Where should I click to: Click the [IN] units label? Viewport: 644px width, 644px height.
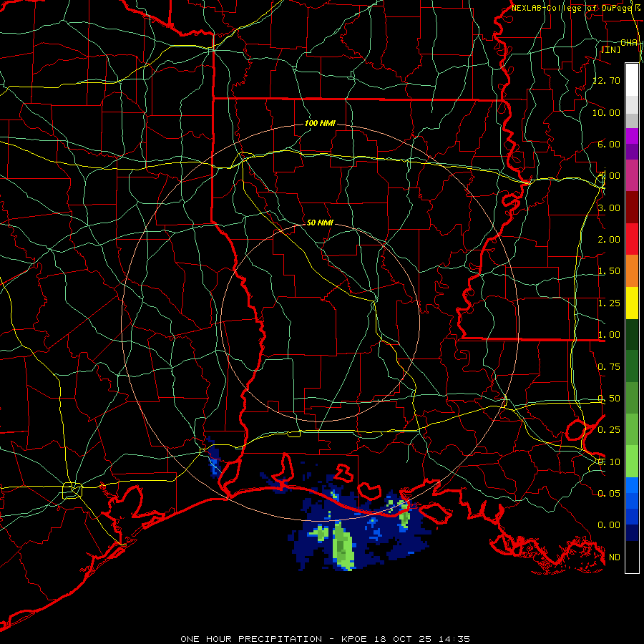pyautogui.click(x=610, y=49)
